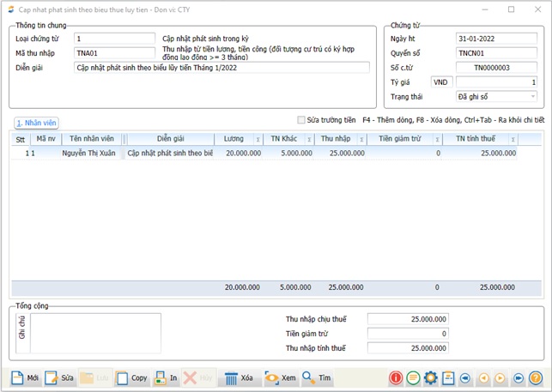Select the 1. Nhân viên tab
This screenshot has height=392, width=552.
click(x=36, y=124)
